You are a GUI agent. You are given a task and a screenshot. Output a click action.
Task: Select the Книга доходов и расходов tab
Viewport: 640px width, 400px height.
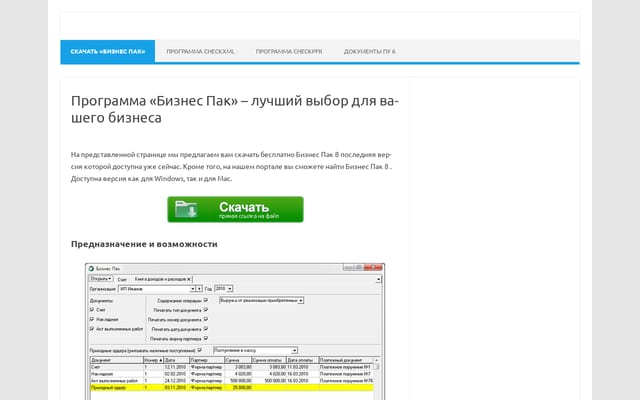point(160,279)
